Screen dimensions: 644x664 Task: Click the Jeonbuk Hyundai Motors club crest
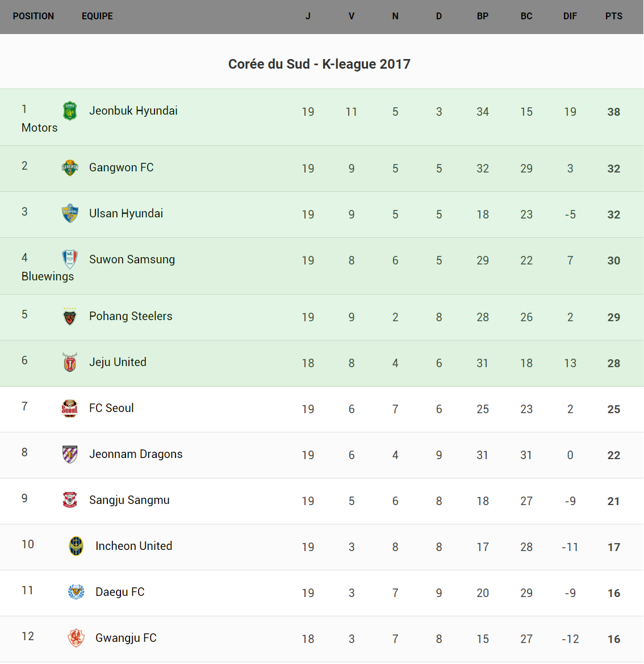pyautogui.click(x=70, y=111)
